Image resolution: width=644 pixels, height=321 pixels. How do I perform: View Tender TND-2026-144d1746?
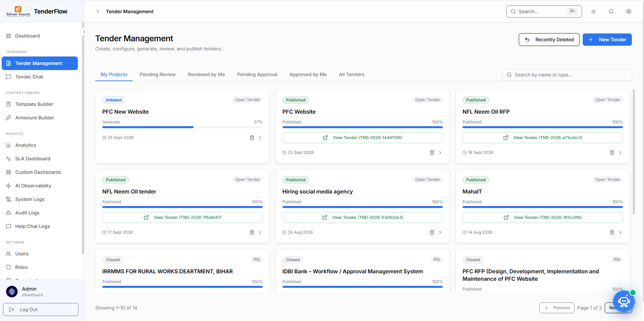pos(363,138)
